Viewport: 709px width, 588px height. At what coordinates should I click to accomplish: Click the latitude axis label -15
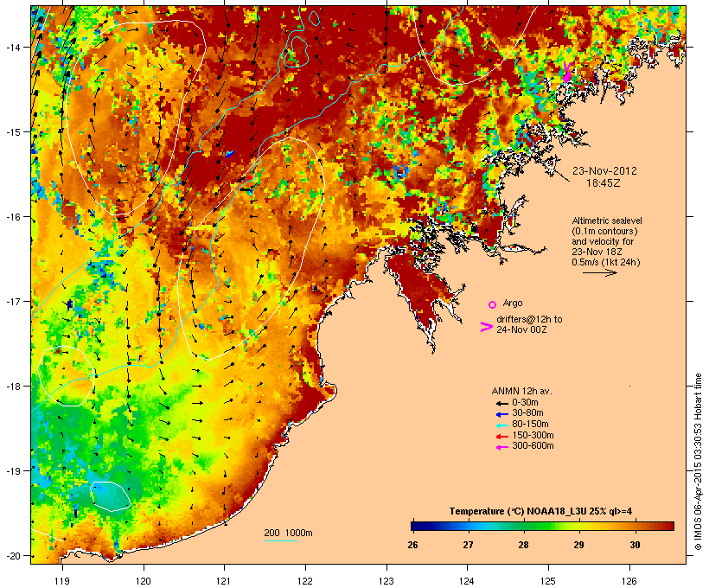(13, 132)
